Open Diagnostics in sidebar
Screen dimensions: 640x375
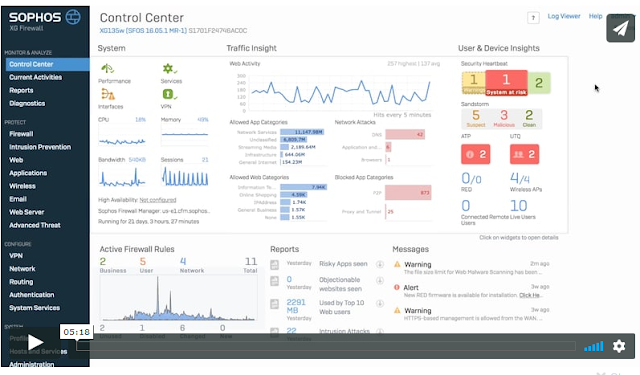click(x=27, y=103)
